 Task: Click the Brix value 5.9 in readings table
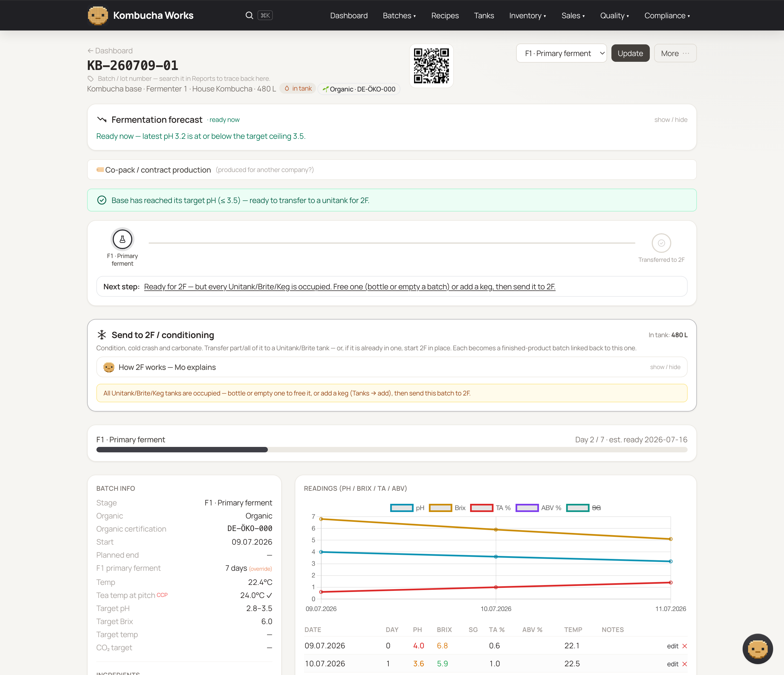coord(442,664)
